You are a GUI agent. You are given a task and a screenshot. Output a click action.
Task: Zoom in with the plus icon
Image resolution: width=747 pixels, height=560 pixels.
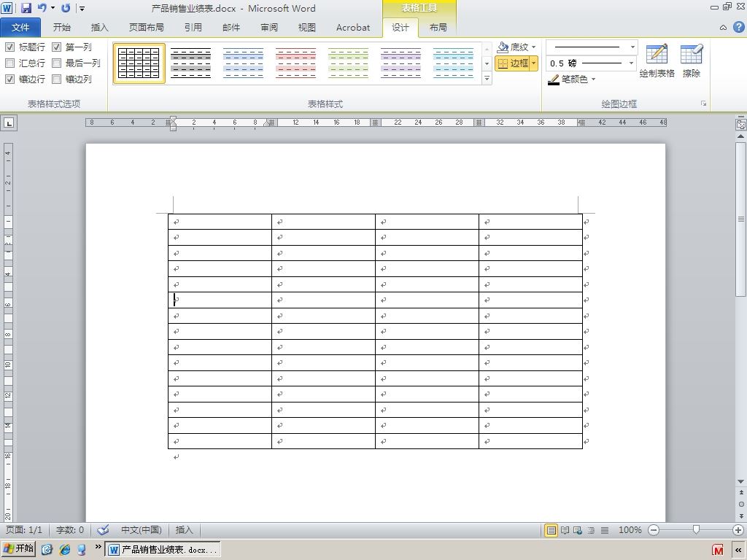click(x=738, y=530)
